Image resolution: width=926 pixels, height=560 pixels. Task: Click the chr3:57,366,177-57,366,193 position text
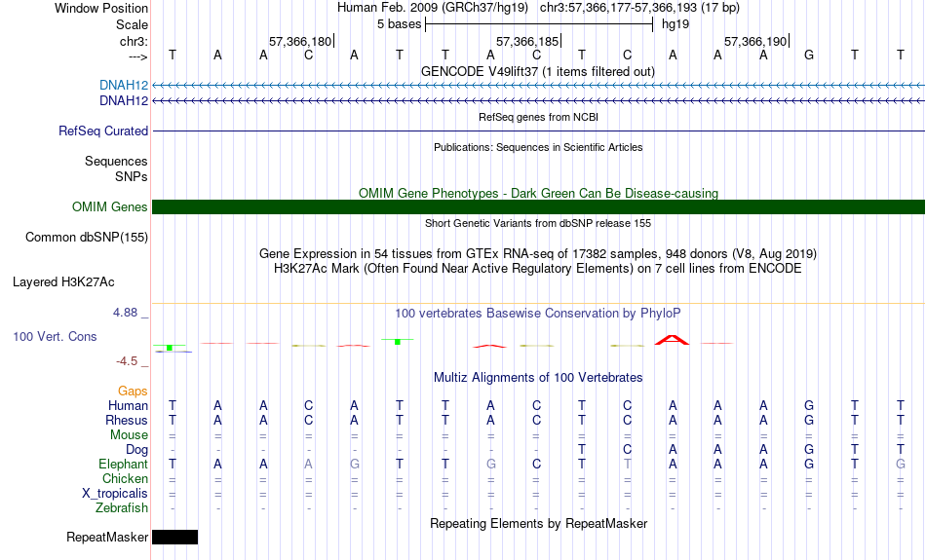[x=639, y=8]
